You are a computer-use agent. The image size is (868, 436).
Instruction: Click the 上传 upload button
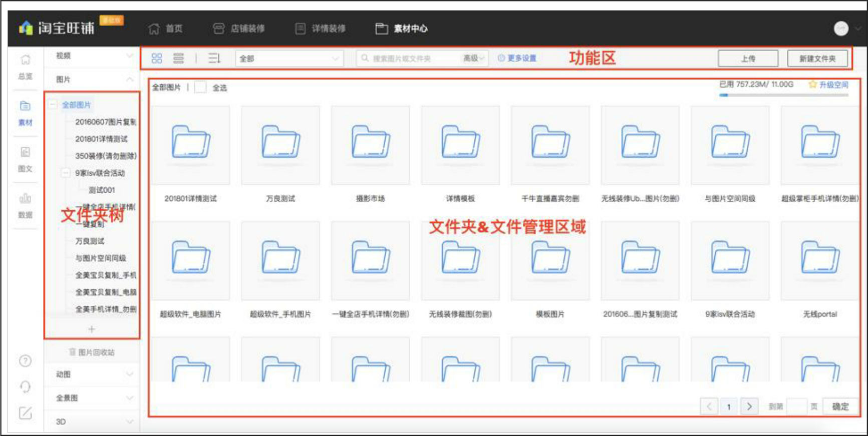point(748,59)
